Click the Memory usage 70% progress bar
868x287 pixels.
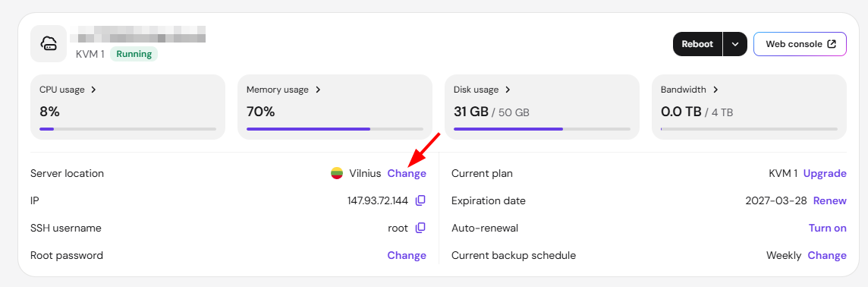pos(335,129)
